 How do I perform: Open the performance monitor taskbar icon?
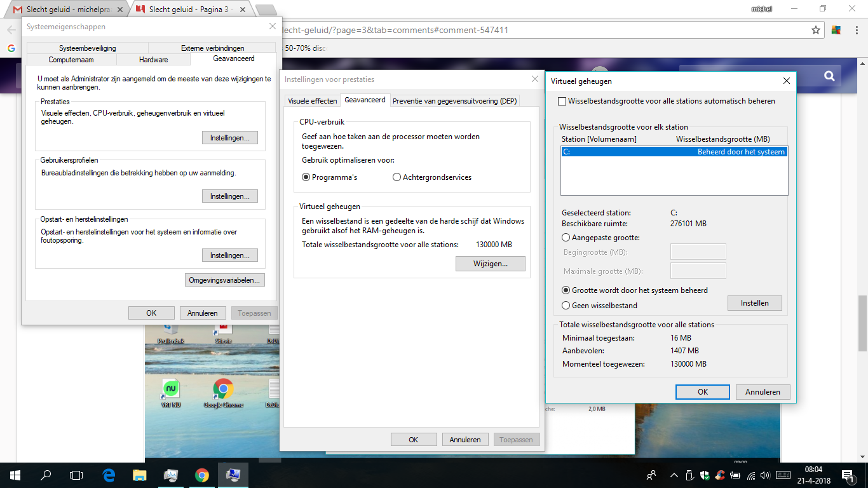[x=171, y=475]
